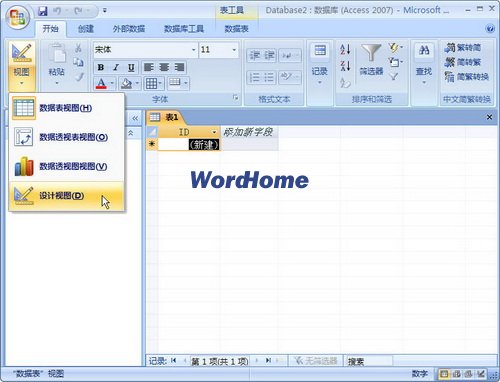Image resolution: width=500 pixels, height=382 pixels.
Task: Click the Format Painter brush icon
Action: [79, 77]
